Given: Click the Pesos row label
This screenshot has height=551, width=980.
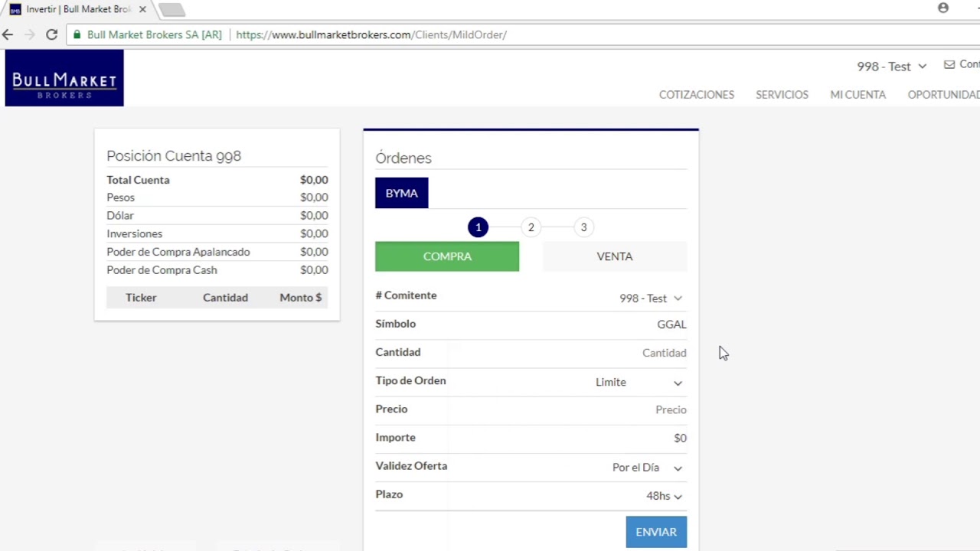Looking at the screenshot, I should (120, 197).
